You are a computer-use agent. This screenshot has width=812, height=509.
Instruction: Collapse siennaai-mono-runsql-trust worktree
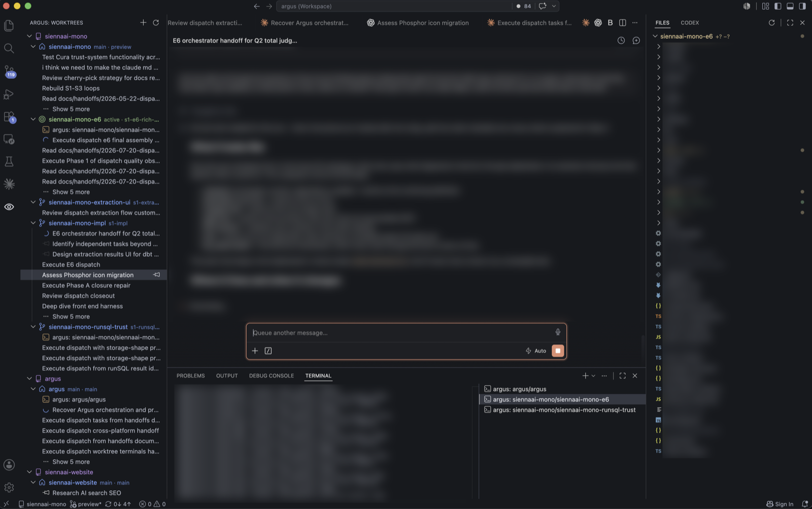[x=33, y=327]
